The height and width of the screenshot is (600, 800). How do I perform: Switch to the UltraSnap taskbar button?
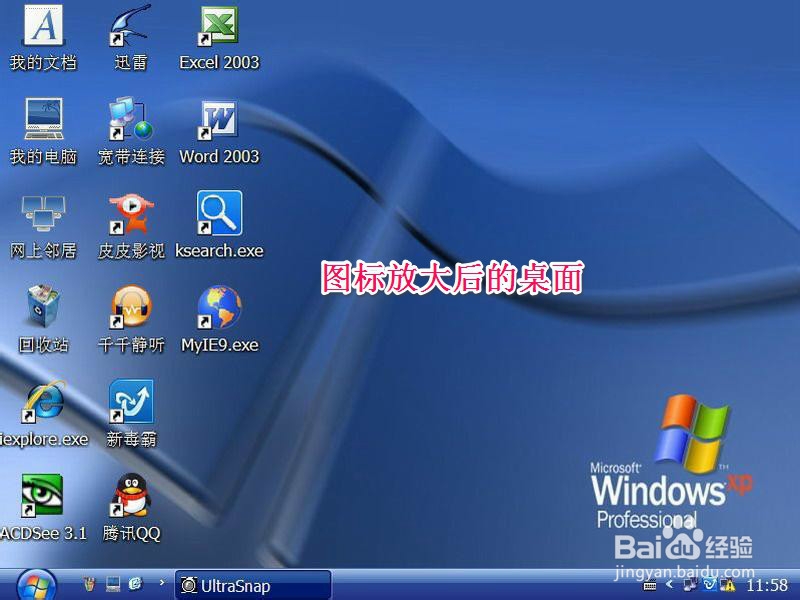pos(253,585)
